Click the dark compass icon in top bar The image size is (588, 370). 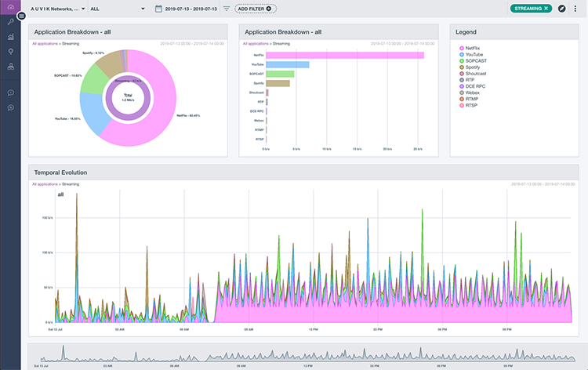[562, 8]
